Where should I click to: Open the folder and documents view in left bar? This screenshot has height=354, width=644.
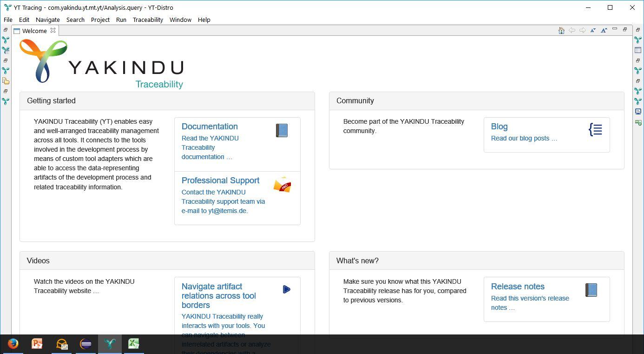[x=6, y=81]
